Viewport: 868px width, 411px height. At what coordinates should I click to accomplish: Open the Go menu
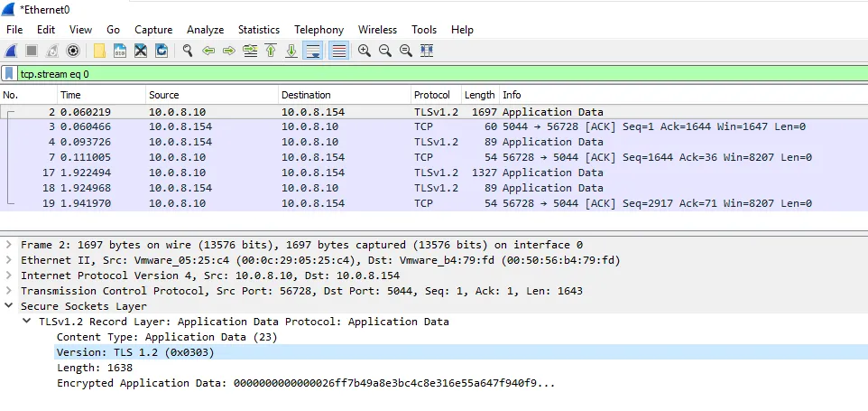113,30
